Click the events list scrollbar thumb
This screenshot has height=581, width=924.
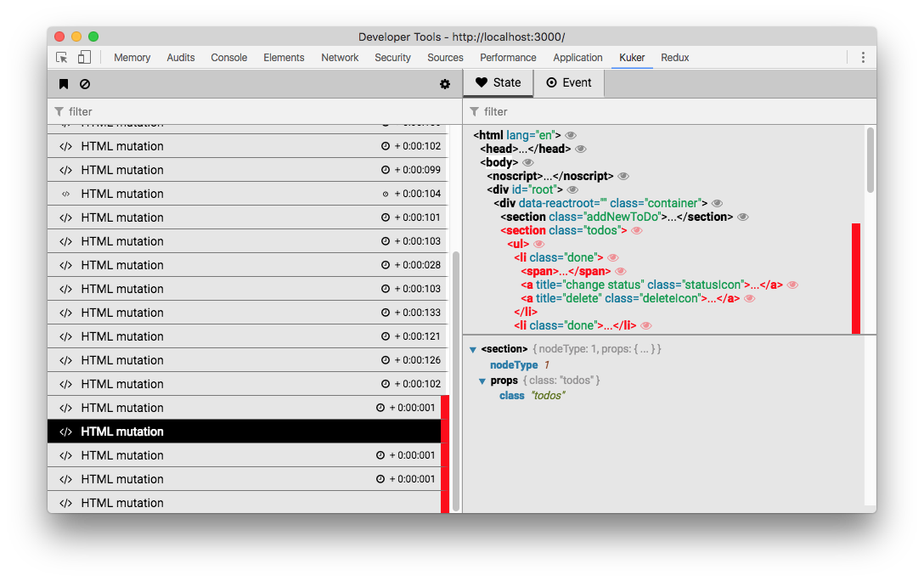click(456, 380)
